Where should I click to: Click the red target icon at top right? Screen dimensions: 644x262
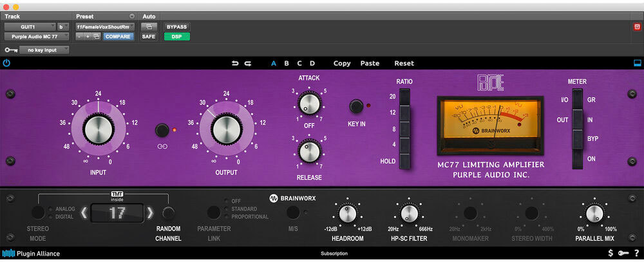tap(637, 26)
